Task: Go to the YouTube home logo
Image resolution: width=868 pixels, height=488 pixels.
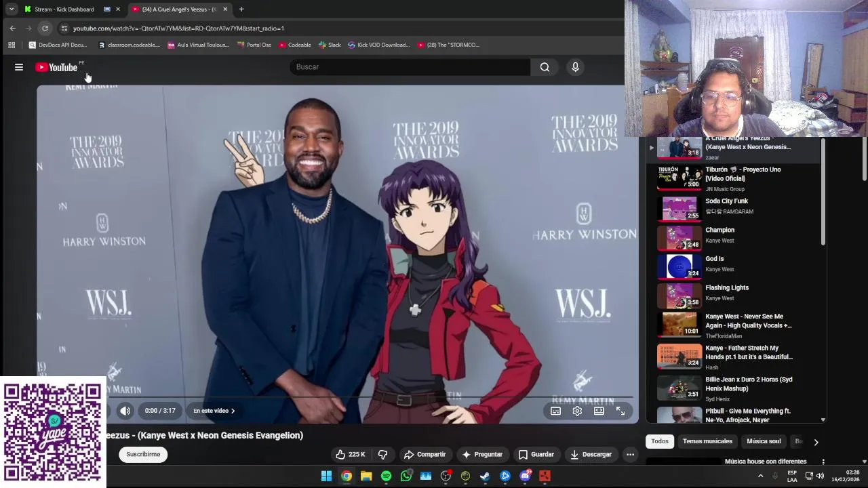Action: [57, 67]
